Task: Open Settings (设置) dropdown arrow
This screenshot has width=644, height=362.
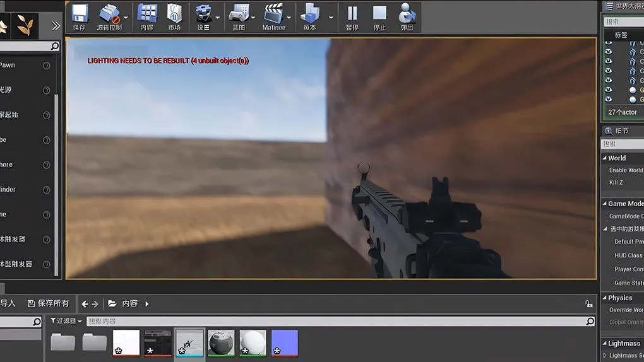Action: click(218, 18)
